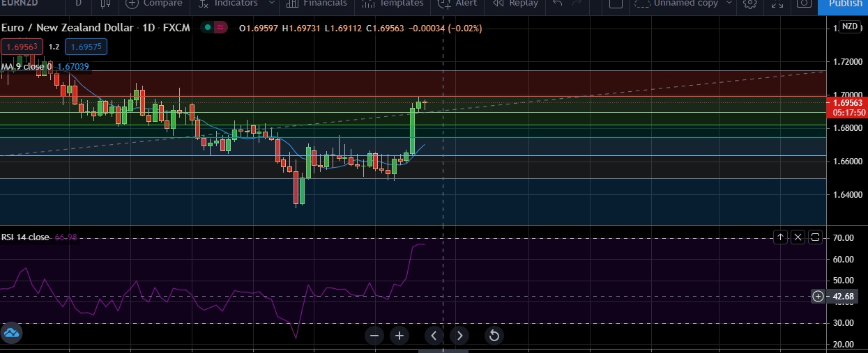Switch chart to fullscreen mode
868x353 pixels.
[778, 4]
